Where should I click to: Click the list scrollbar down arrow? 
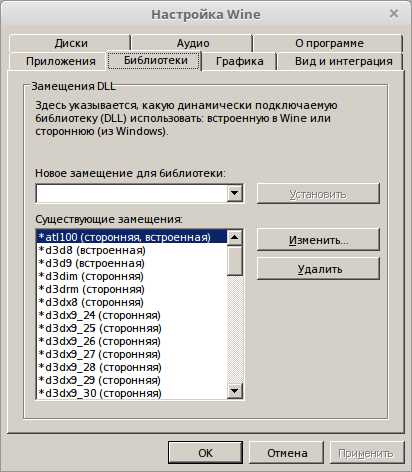235,391
